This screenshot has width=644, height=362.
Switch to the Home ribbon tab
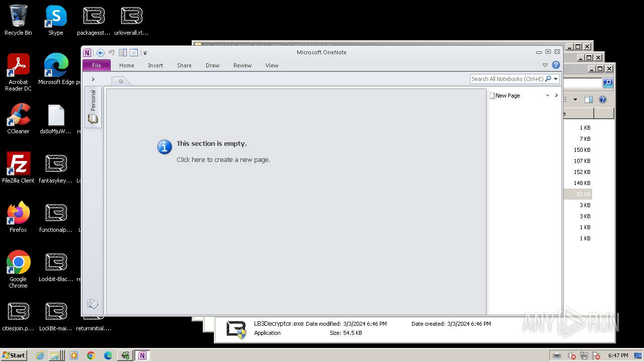127,65
